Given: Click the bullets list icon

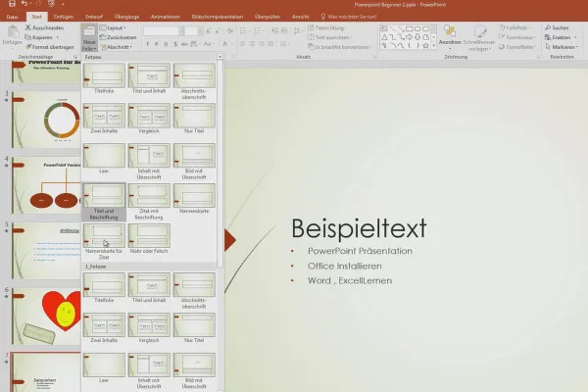Looking at the screenshot, I should [243, 31].
